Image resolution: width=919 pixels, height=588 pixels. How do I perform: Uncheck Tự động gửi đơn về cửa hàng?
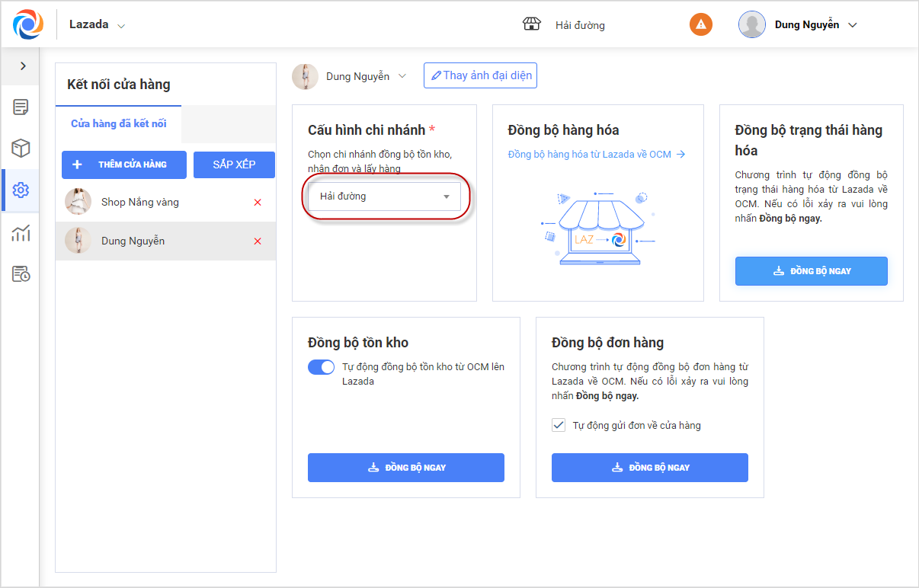tap(559, 425)
